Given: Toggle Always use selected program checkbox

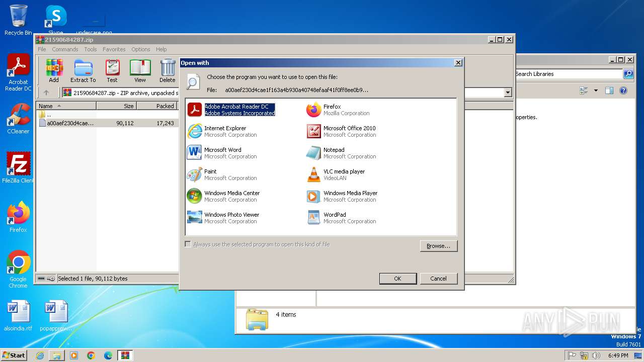Looking at the screenshot, I should click(188, 244).
